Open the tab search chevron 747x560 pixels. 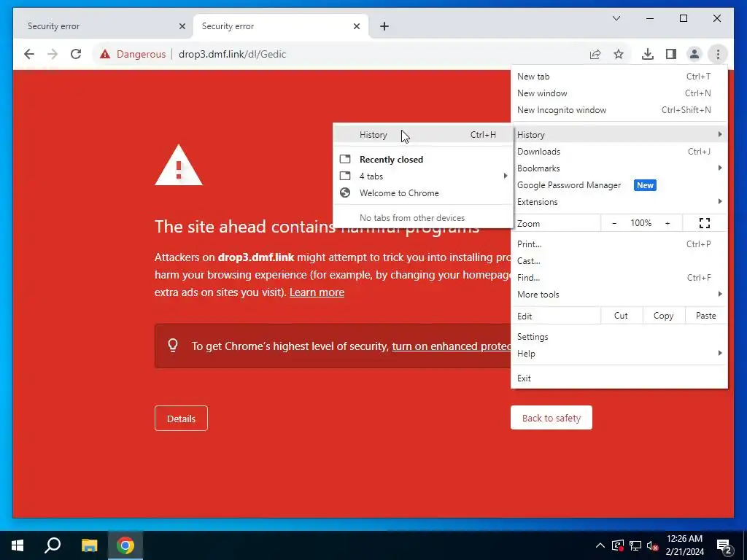616,18
